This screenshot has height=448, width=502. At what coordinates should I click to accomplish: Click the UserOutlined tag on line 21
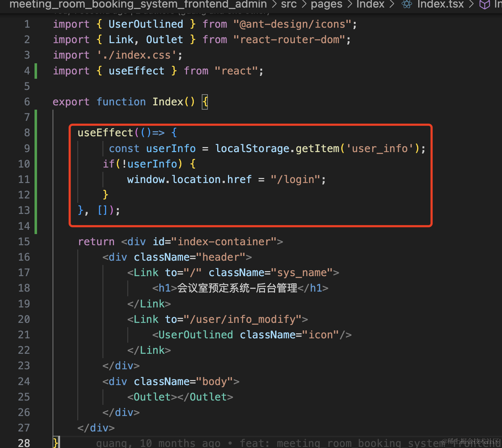[196, 335]
